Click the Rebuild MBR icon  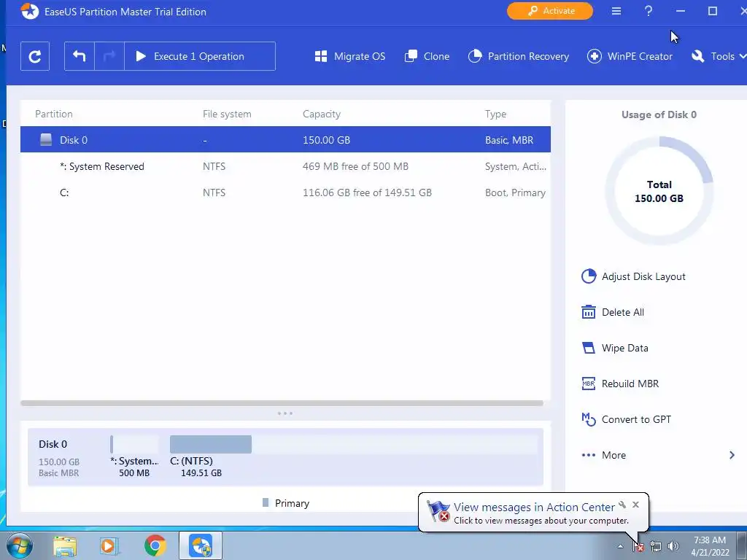click(x=589, y=384)
